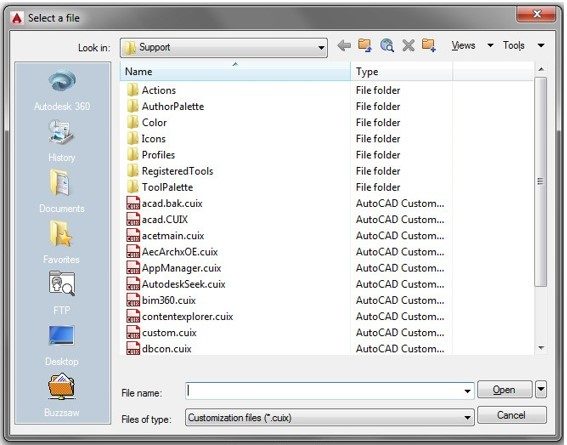567x445 pixels.
Task: Click the Open button
Action: 504,389
